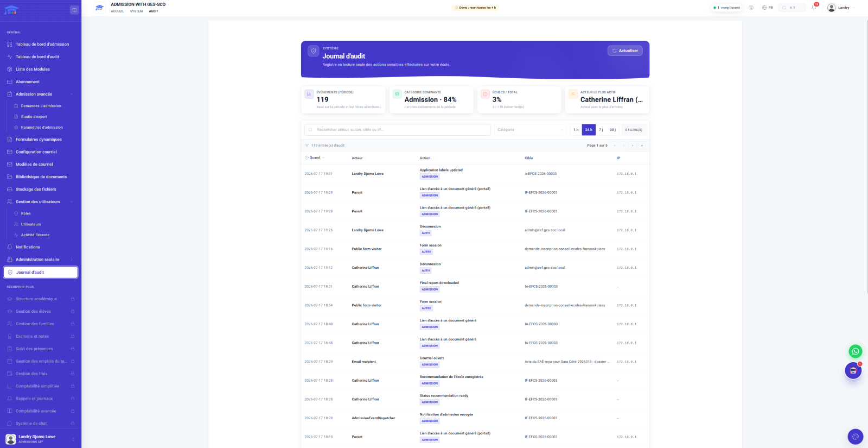Open Liste des Modules in sidebar
The image size is (868, 448).
click(41, 69)
